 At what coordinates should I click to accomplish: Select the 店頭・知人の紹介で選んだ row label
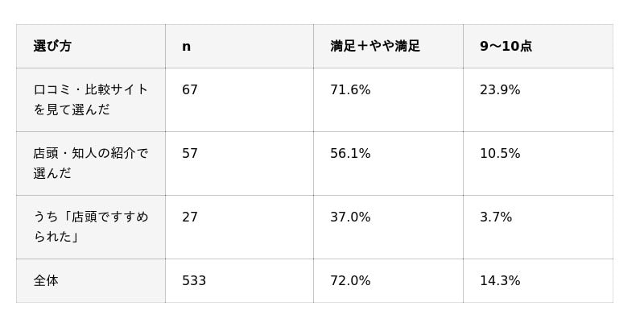[x=91, y=163]
